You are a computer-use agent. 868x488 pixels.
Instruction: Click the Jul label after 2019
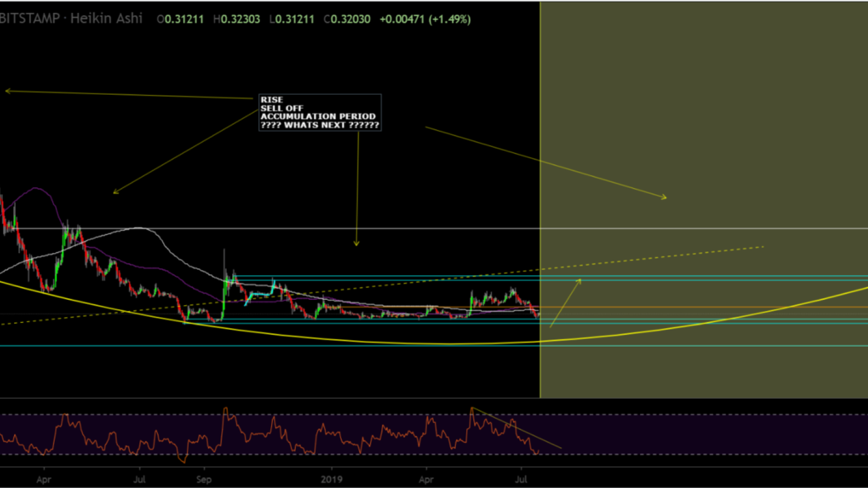point(521,479)
